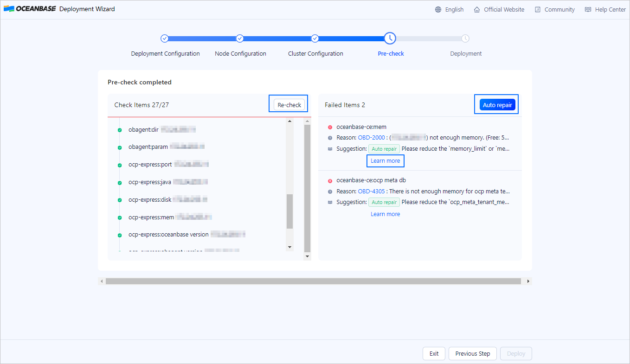Image resolution: width=630 pixels, height=364 pixels.
Task: Switch language via English
Action: [x=454, y=9]
